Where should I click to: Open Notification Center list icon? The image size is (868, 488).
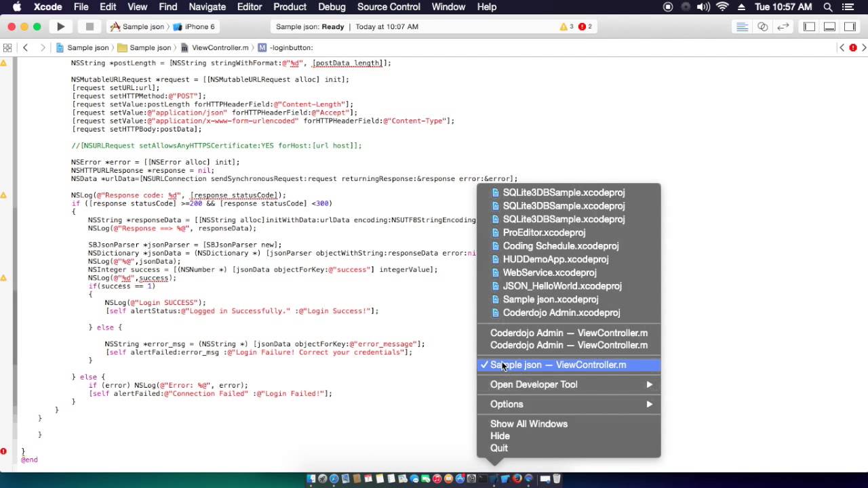click(848, 7)
